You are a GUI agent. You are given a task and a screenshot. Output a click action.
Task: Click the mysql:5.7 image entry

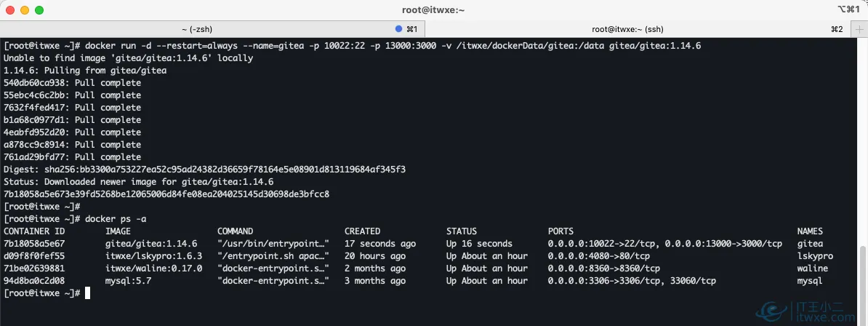(x=131, y=280)
